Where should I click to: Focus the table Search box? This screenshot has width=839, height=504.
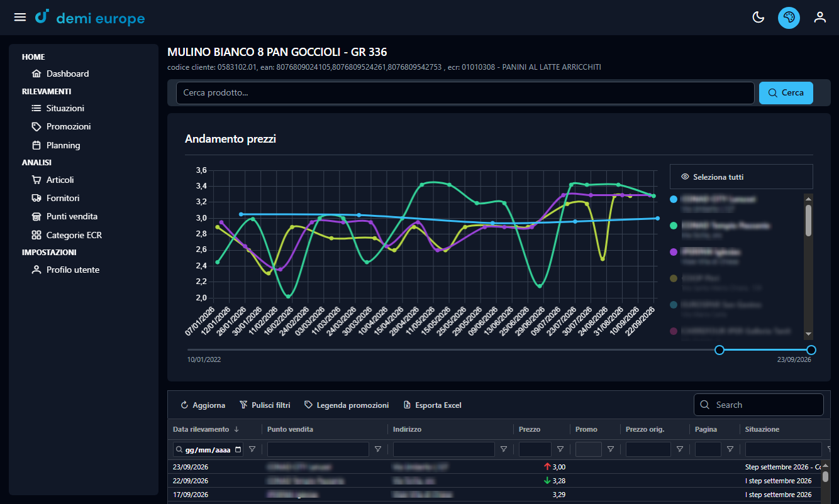[x=758, y=405]
